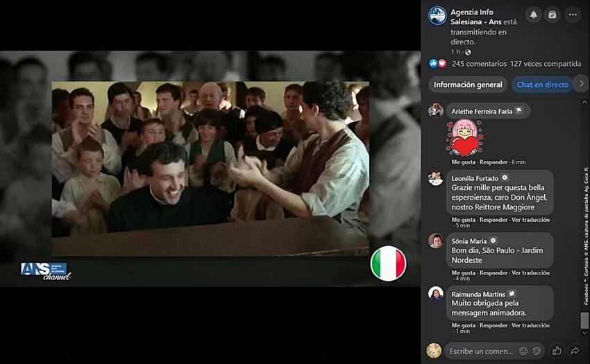This screenshot has height=364, width=590.
Task: Open the three-dot more options menu
Action: coord(573,15)
